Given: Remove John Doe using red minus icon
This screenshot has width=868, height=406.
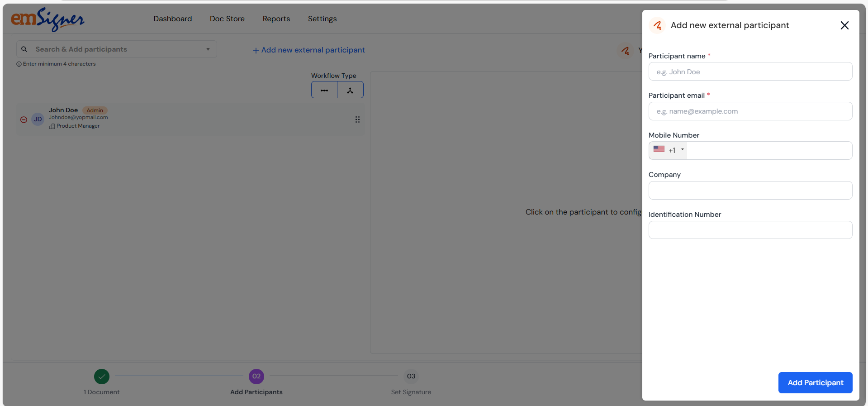Looking at the screenshot, I should 24,119.
